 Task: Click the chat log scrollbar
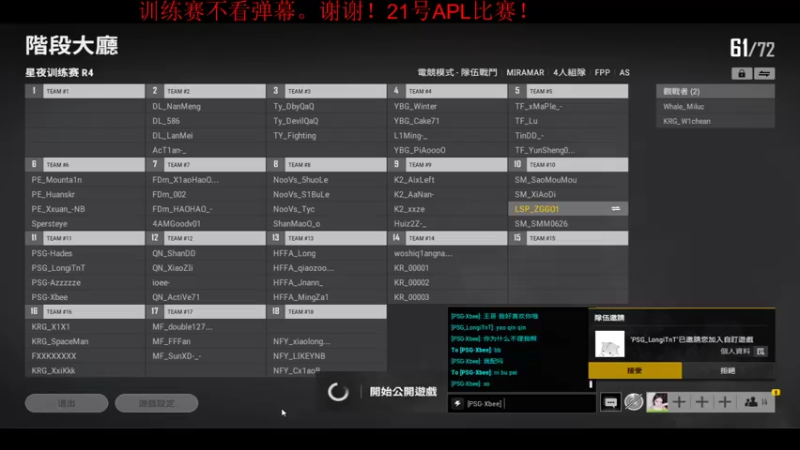coord(591,384)
